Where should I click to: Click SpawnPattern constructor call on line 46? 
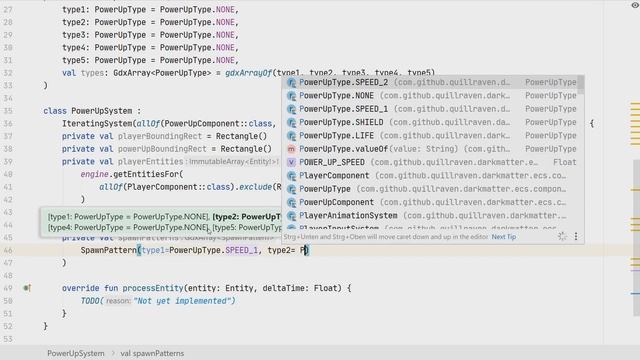(x=108, y=250)
